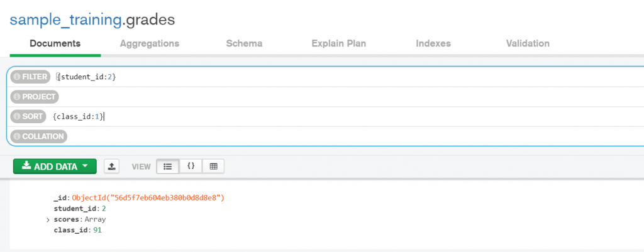The width and height of the screenshot is (644, 252).
Task: Click the SORT query field
Action: click(x=314, y=116)
